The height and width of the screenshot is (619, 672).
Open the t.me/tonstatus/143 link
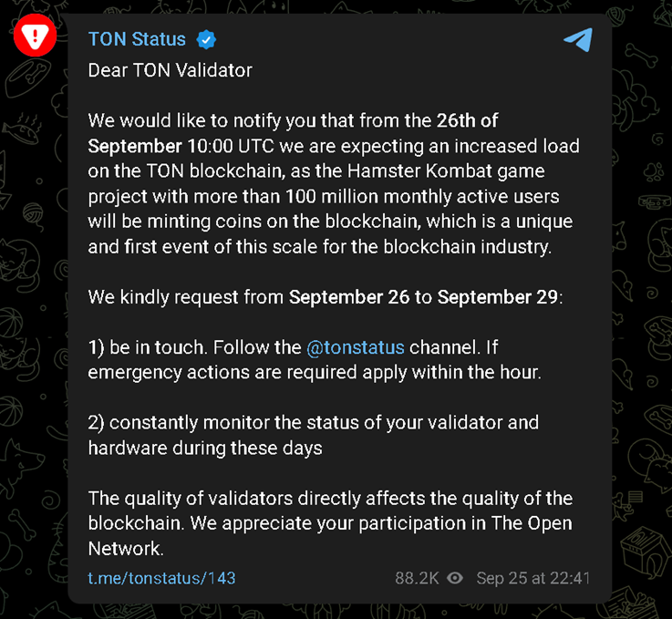[162, 578]
